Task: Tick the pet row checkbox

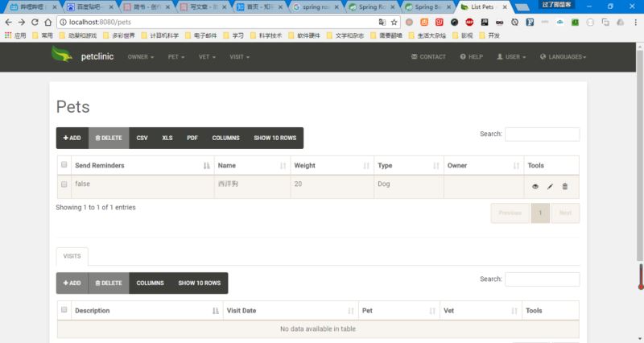Action: pyautogui.click(x=64, y=184)
